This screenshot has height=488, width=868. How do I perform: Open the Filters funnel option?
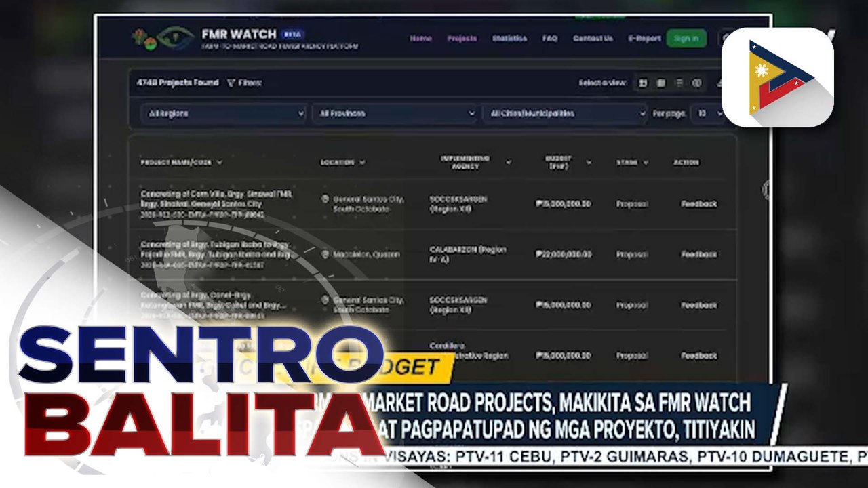pos(244,83)
